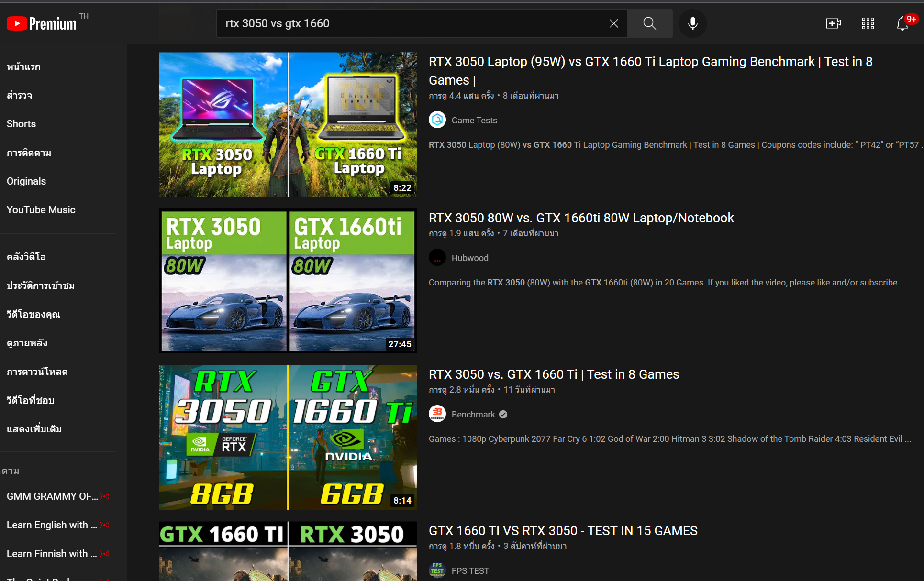The image size is (924, 581).
Task: Click the magnifying glass search button
Action: pyautogui.click(x=649, y=23)
